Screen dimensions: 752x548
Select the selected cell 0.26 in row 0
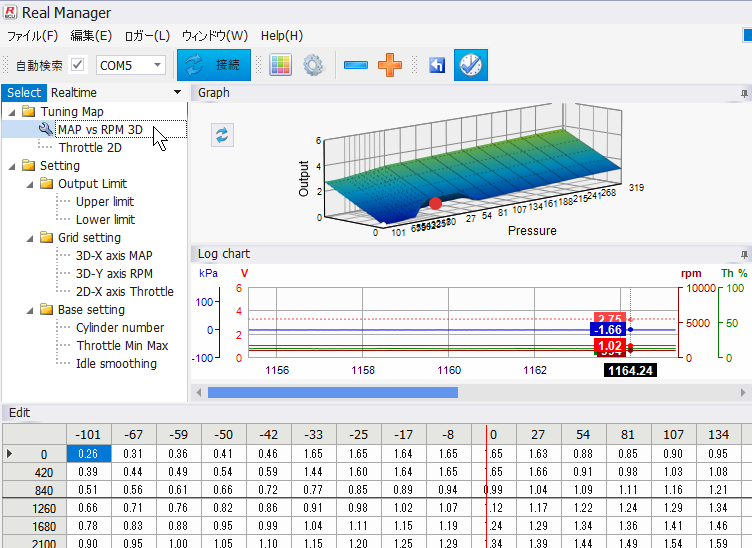point(89,454)
